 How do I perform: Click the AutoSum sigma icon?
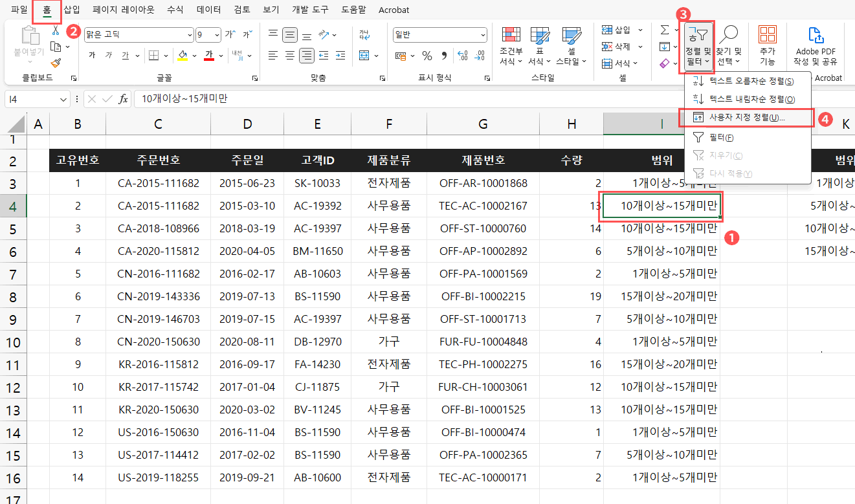pos(664,30)
